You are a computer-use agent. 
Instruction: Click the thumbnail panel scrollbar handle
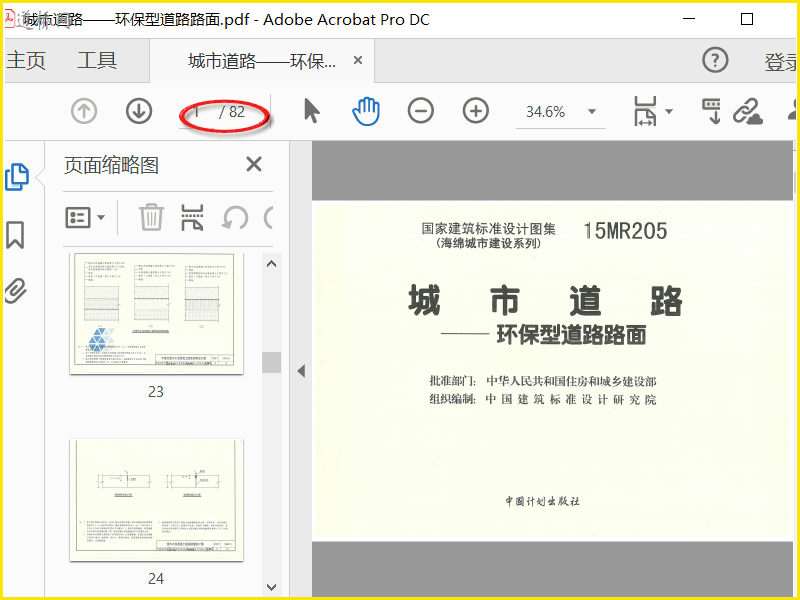(271, 362)
